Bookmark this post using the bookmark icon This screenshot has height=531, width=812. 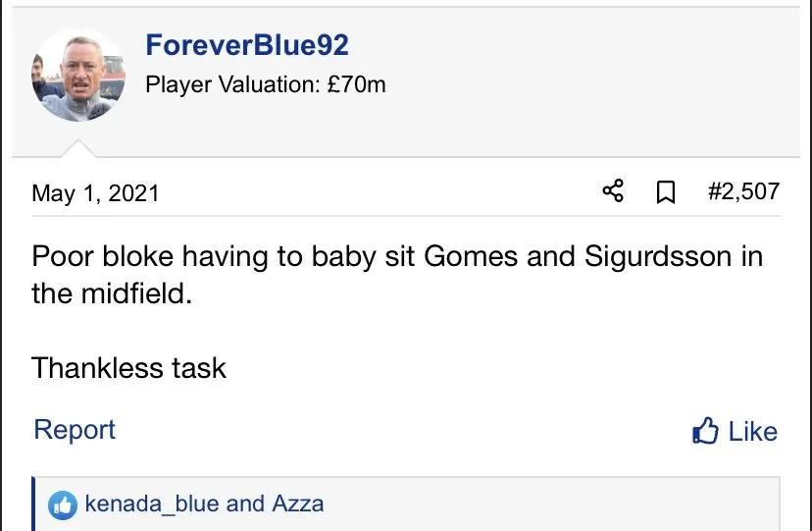tap(666, 192)
